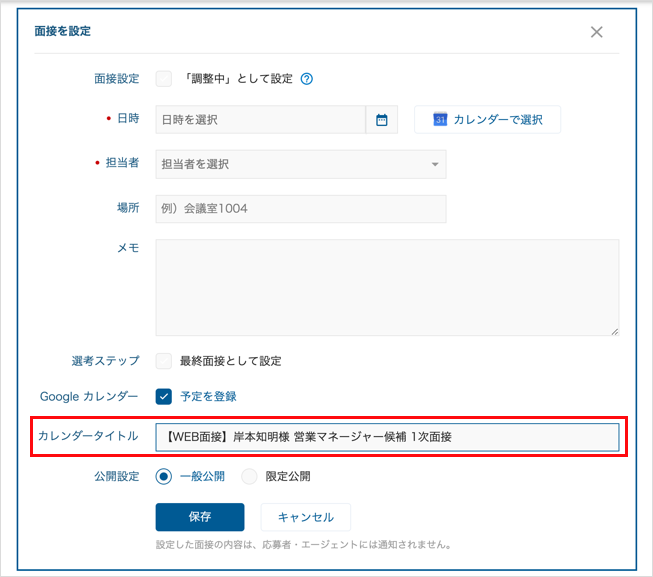Click the 面接を設定 dialog title
Screen dimensions: 653x577
tap(62, 31)
